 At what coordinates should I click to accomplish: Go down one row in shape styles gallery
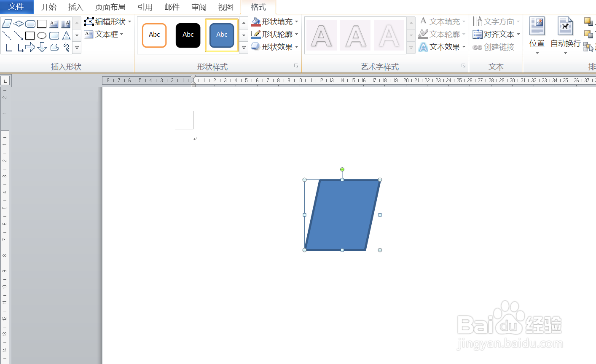point(244,35)
